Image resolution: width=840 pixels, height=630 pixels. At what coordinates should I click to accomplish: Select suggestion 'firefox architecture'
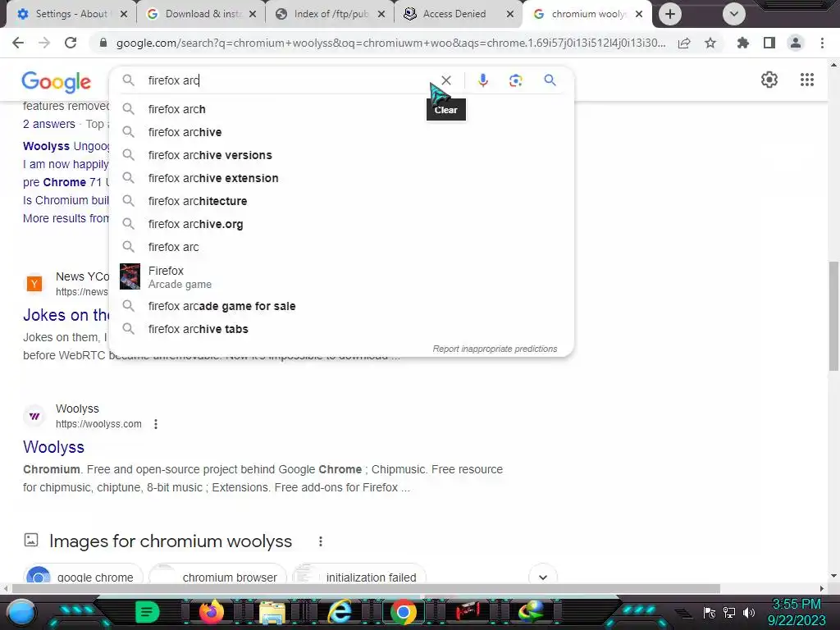pos(341,202)
